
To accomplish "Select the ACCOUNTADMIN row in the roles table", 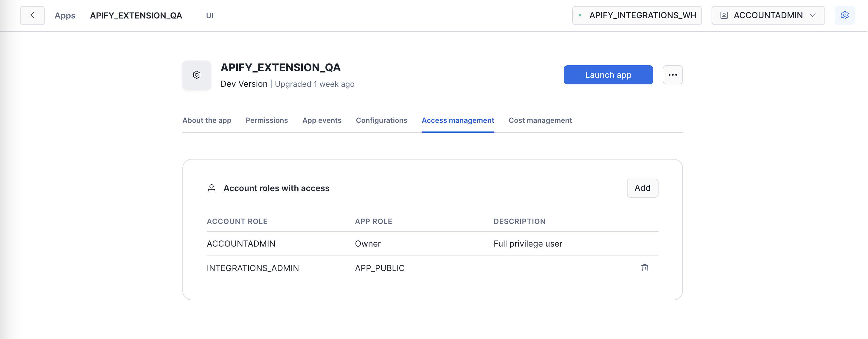I will click(241, 244).
